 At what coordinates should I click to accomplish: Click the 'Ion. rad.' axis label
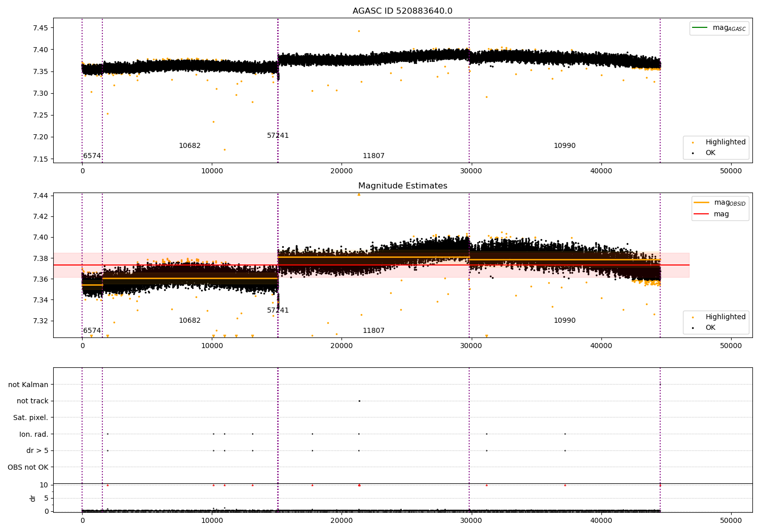34,434
